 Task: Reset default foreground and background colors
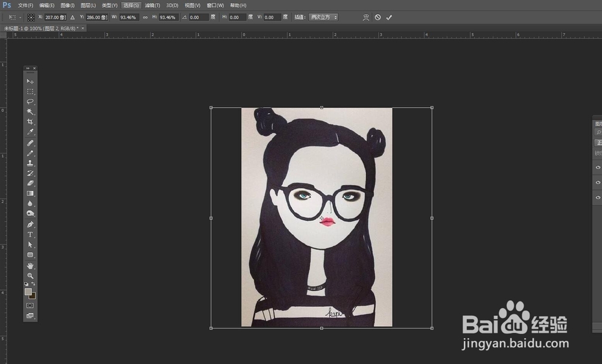(x=26, y=284)
